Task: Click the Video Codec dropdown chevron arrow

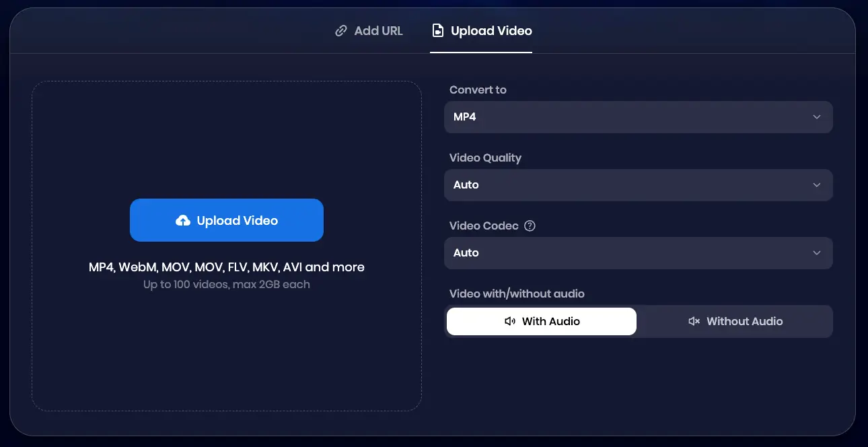Action: [x=816, y=253]
